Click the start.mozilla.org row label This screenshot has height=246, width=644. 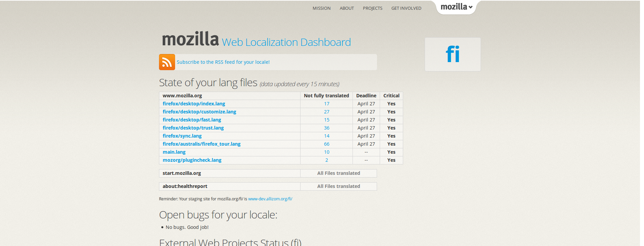(182, 173)
